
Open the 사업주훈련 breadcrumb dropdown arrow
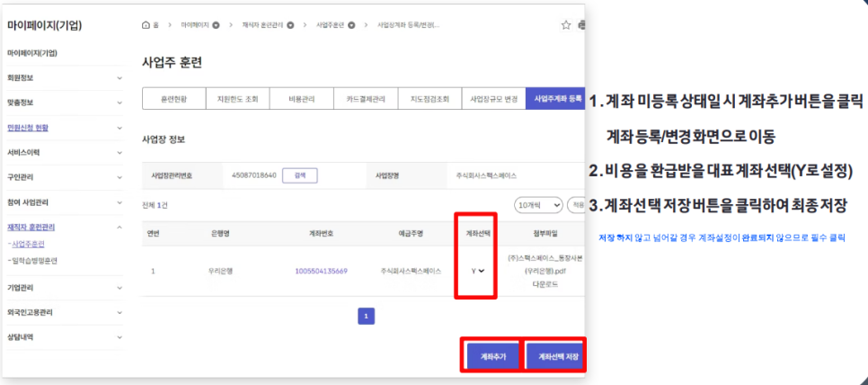click(351, 25)
